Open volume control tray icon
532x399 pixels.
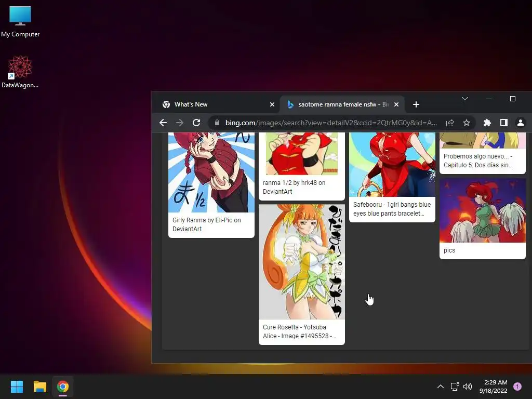point(468,387)
